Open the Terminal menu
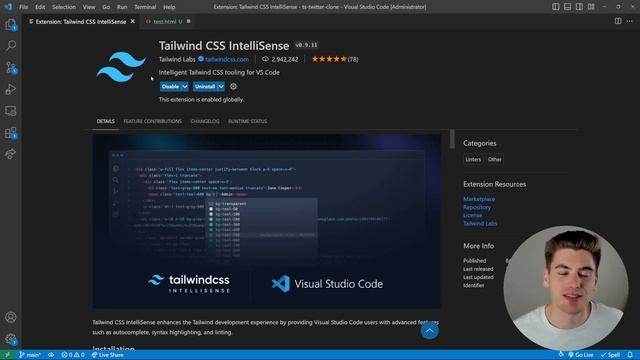This screenshot has width=640, height=360. (x=145, y=7)
